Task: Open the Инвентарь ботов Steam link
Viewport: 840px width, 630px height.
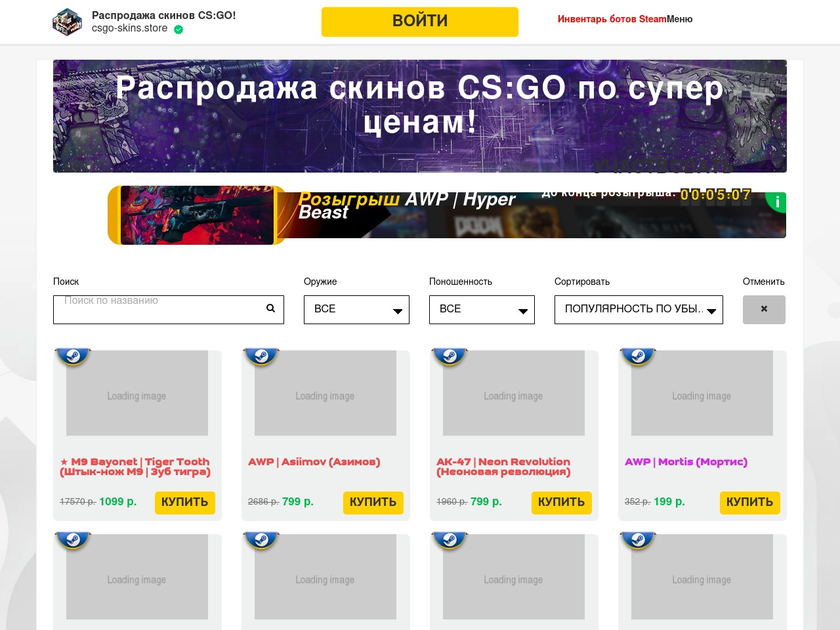Action: (612, 19)
